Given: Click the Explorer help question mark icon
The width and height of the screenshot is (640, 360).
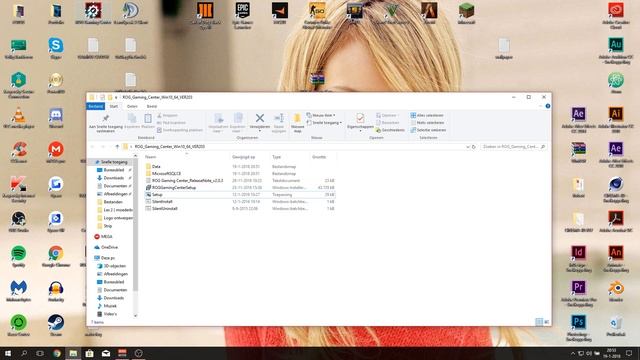Looking at the screenshot, I should (548, 106).
